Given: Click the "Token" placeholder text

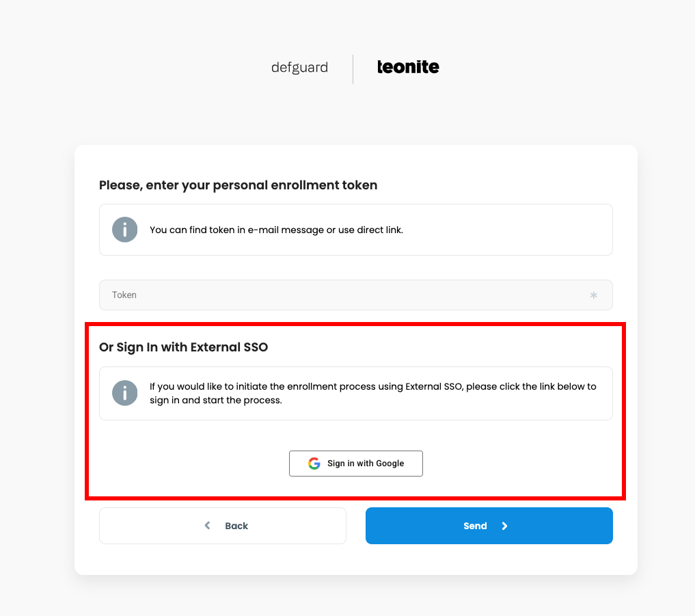Looking at the screenshot, I should tap(124, 295).
